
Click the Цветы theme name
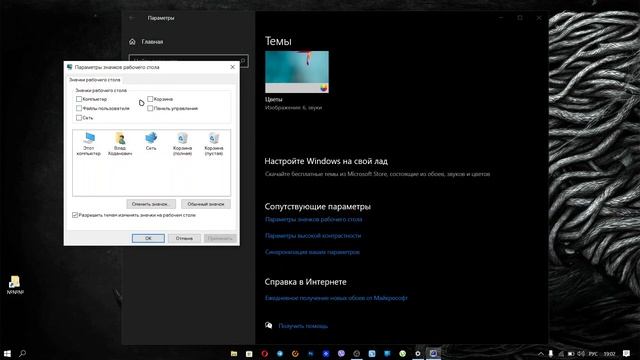[x=273, y=99]
